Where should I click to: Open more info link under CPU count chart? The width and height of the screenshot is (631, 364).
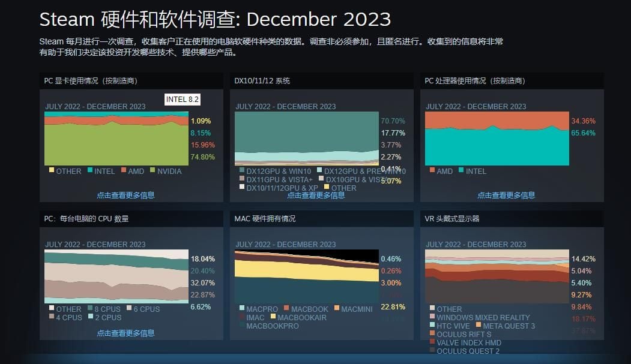pyautogui.click(x=125, y=333)
